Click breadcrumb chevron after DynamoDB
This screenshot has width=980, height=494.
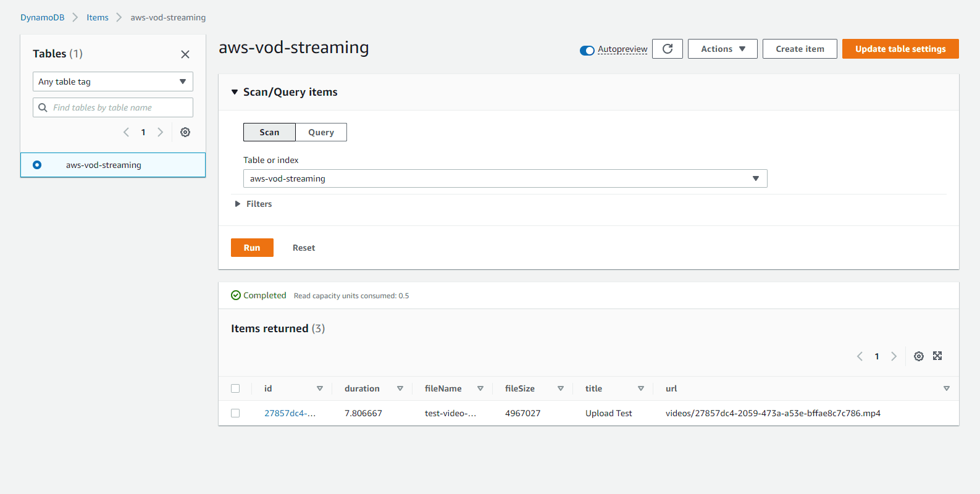(75, 17)
